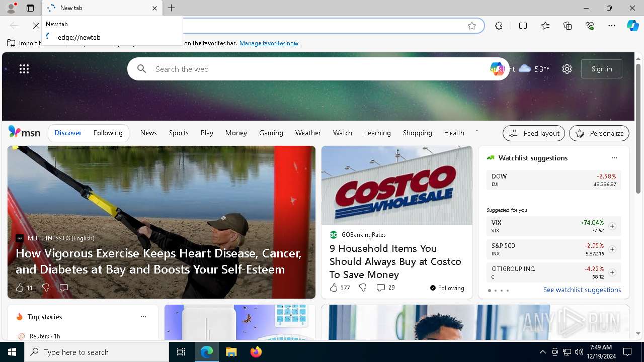Open the Edge profile icon
This screenshot has height=362, width=644.
(x=11, y=8)
